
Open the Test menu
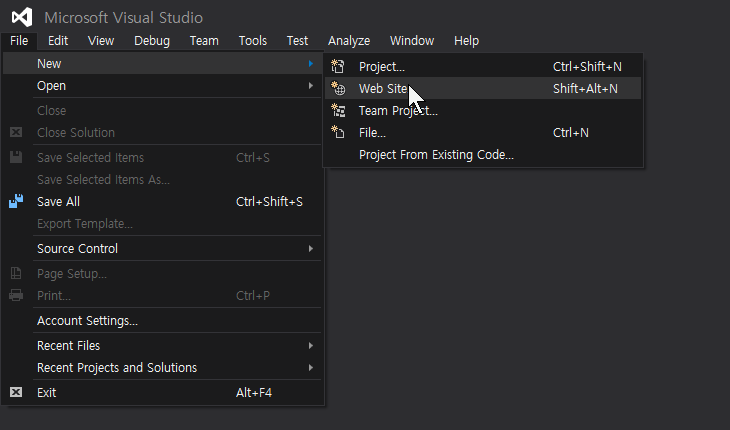[x=297, y=41]
